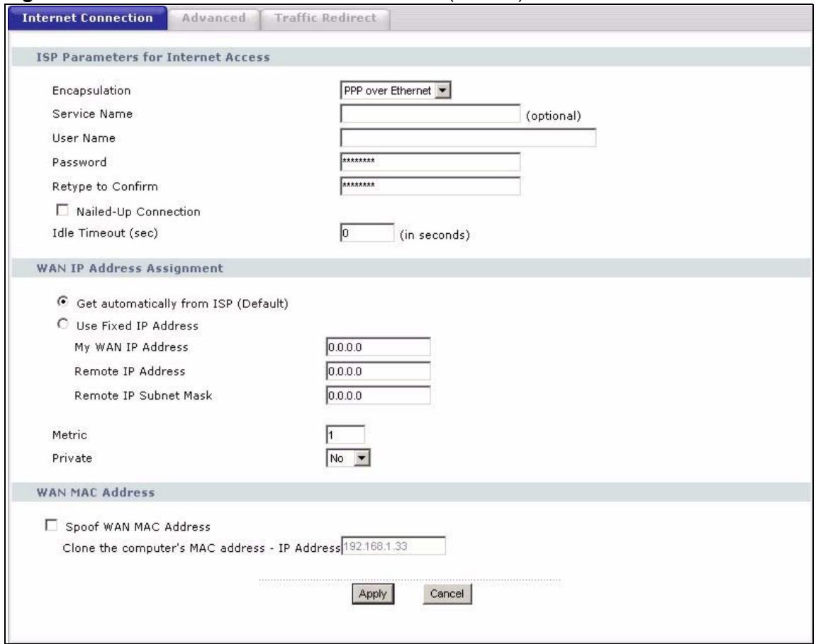
Task: Click the WAN IP Address Assignment heading
Action: 130,269
